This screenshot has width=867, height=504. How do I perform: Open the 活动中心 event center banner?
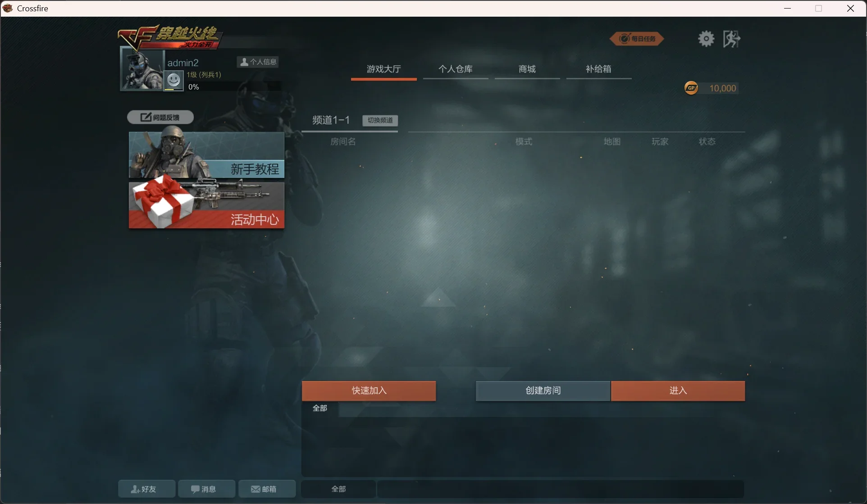206,205
